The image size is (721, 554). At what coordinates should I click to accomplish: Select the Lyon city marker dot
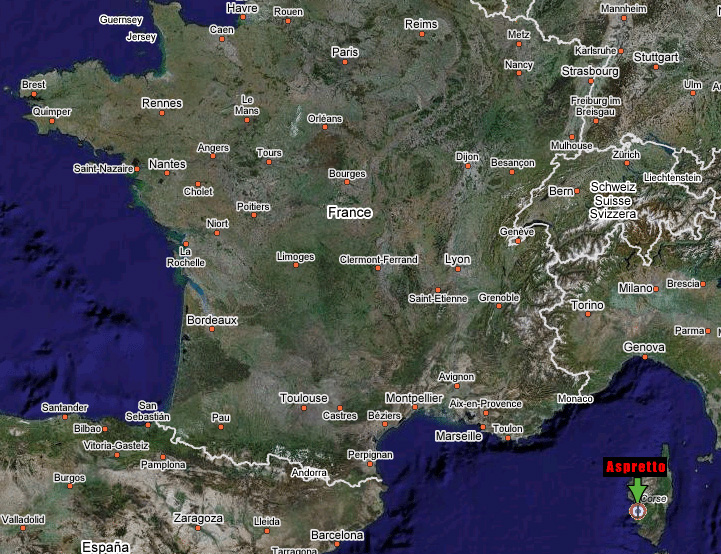point(456,269)
